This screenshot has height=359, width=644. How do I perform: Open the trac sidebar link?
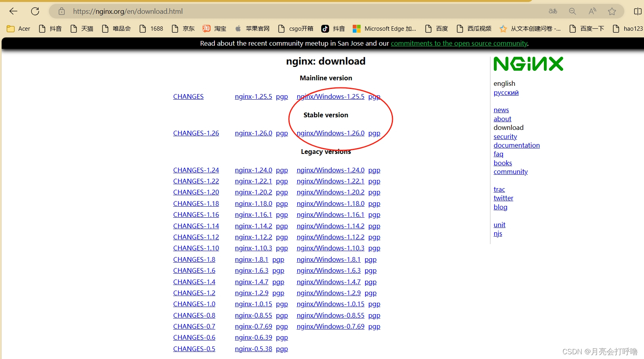point(499,189)
